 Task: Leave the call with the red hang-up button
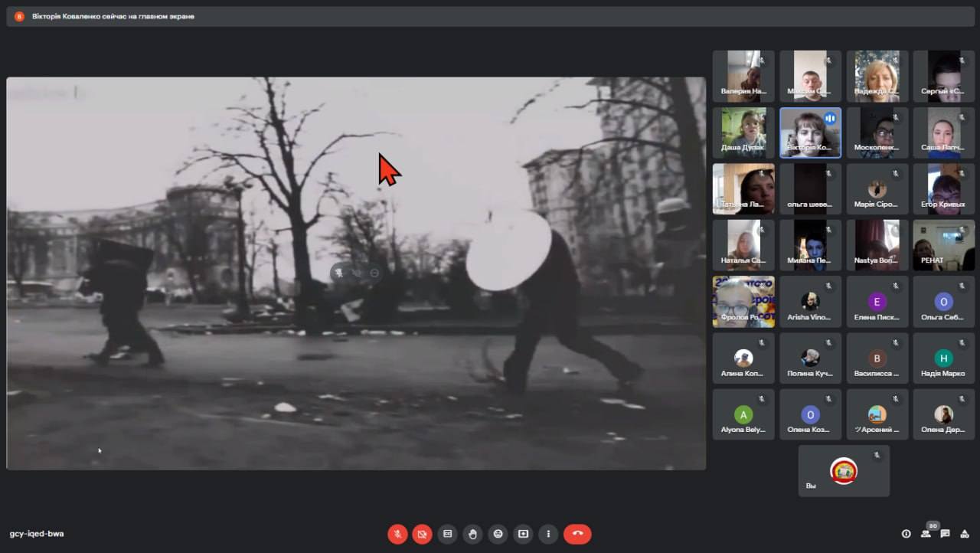coord(577,534)
